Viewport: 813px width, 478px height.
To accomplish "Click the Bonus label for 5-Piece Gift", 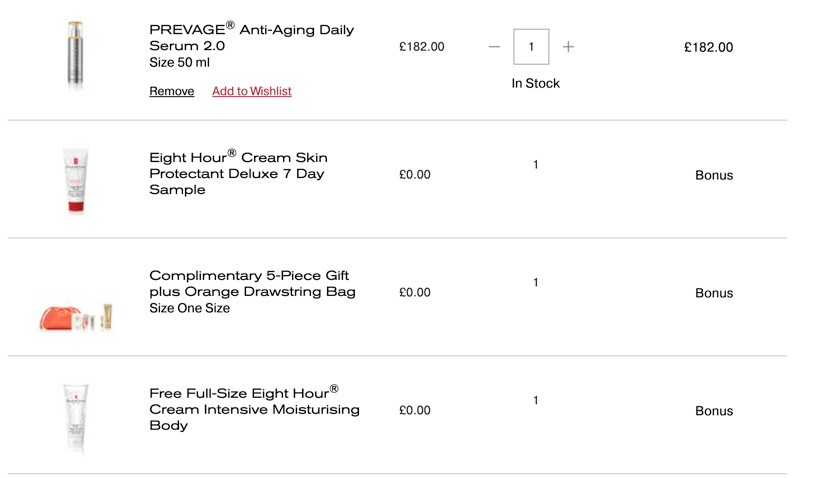I will click(x=714, y=293).
